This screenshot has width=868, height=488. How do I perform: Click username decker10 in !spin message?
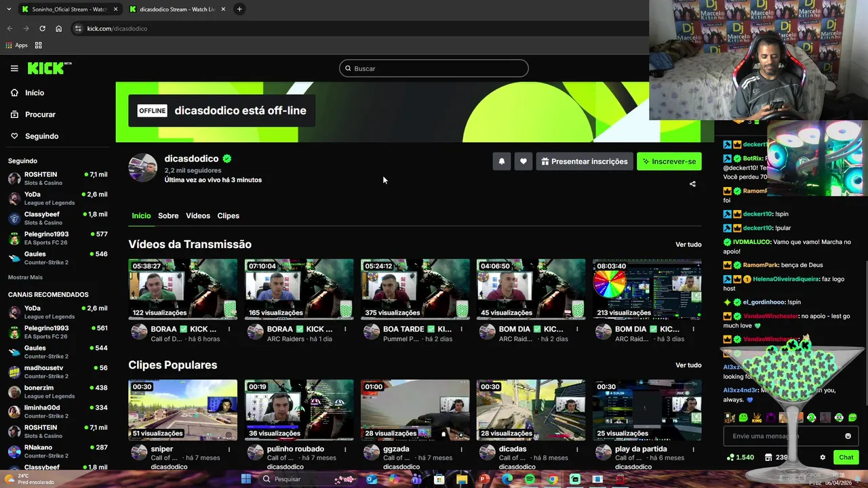[757, 214]
